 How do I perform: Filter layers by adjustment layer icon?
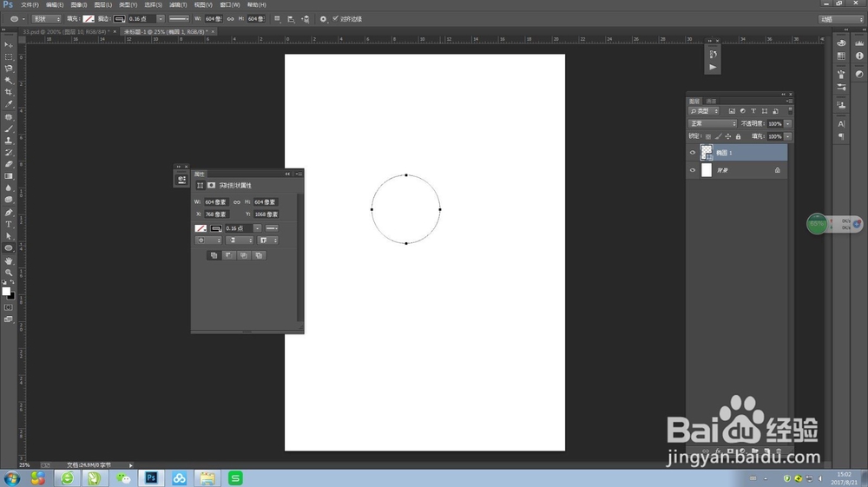[742, 111]
